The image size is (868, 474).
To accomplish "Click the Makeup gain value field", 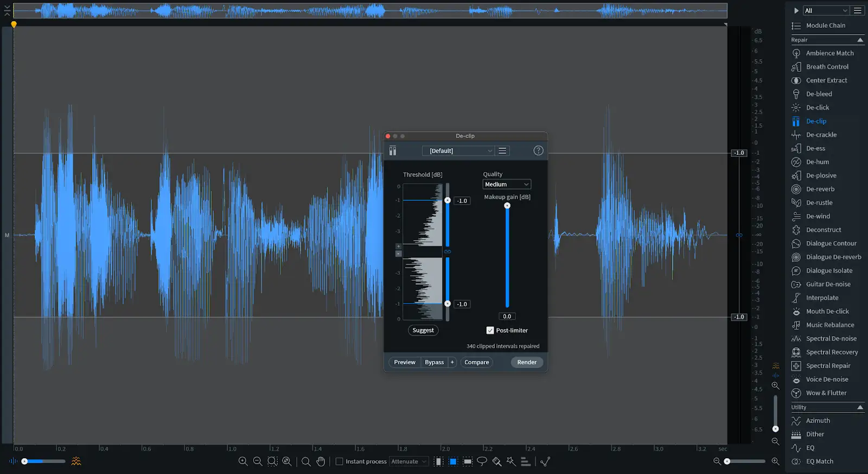I will click(507, 317).
